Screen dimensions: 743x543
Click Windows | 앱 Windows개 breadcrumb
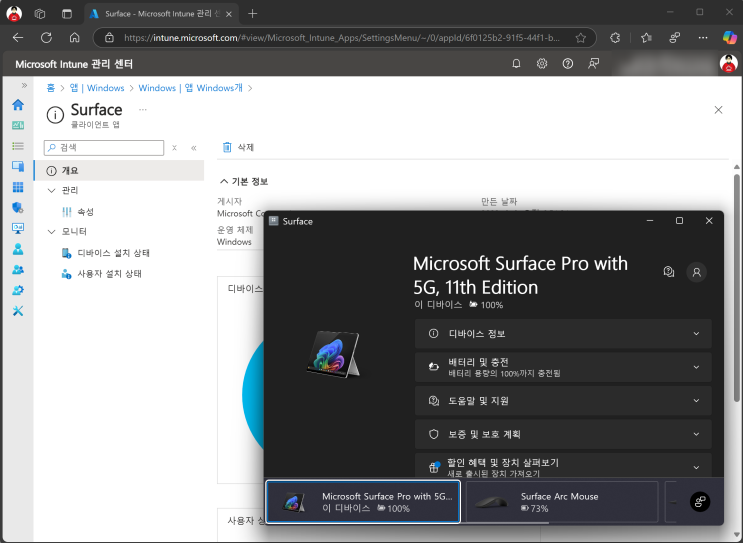pos(190,88)
